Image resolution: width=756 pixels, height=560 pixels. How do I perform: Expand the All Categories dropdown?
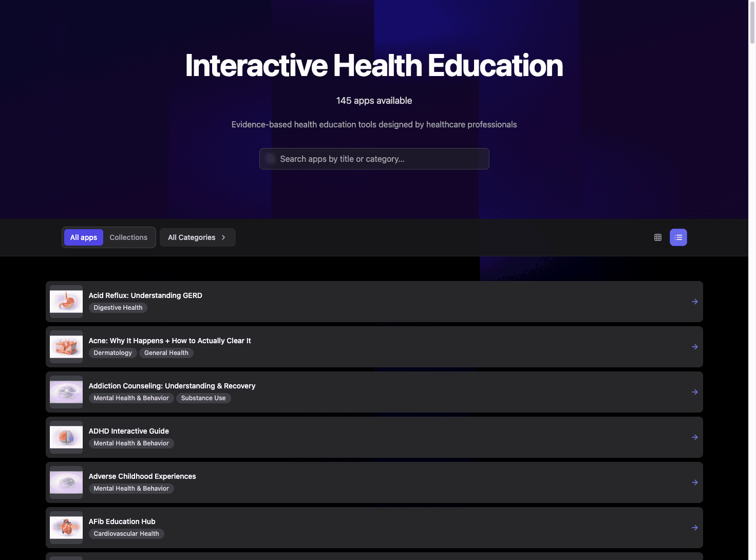197,237
